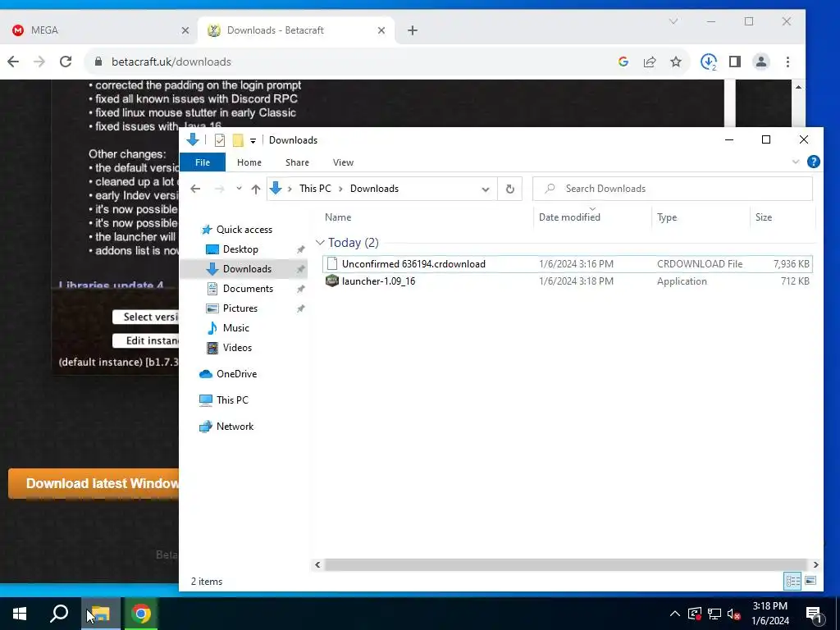
Task: Share this page icon in Chrome
Action: [x=650, y=62]
